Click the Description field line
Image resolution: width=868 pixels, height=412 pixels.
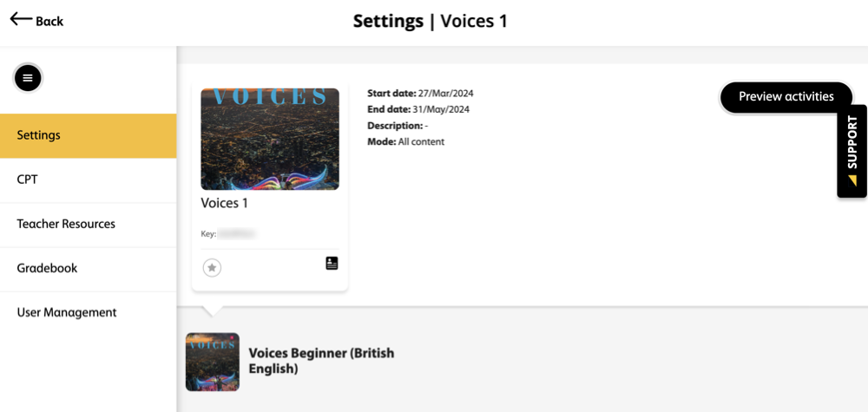tap(398, 126)
